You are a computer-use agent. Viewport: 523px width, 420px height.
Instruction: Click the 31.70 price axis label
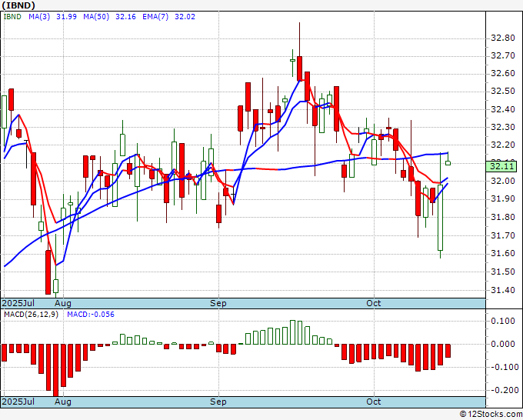click(x=503, y=236)
